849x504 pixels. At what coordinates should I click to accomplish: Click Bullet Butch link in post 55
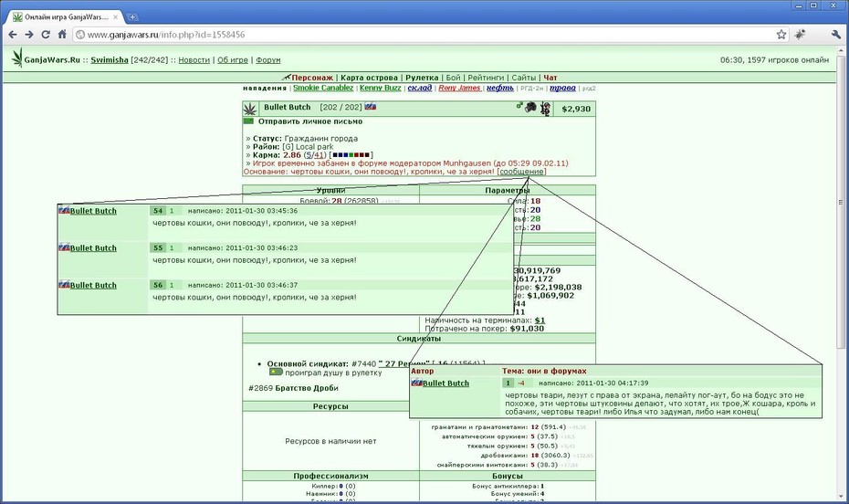tap(93, 248)
